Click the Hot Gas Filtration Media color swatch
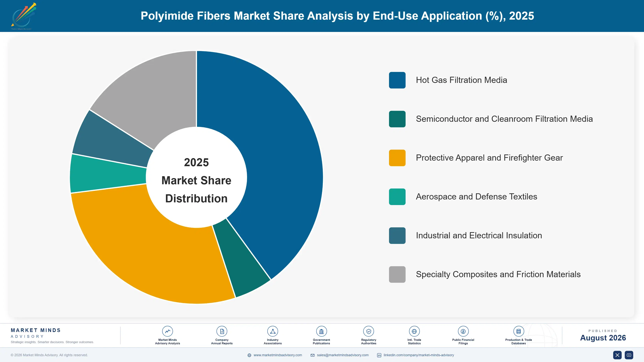This screenshot has height=362, width=644. coord(397,80)
